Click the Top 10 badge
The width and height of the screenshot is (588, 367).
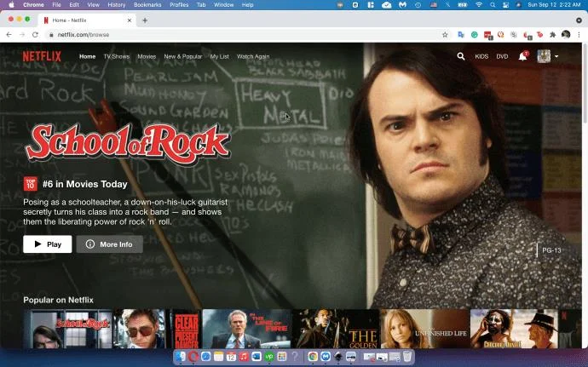pyautogui.click(x=30, y=184)
